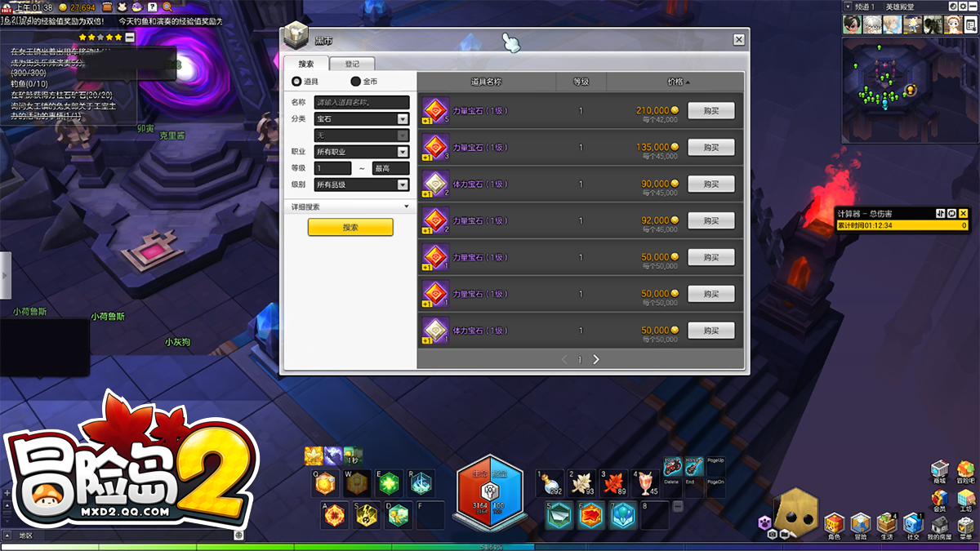Sort by the 等级 column header
The image size is (980, 551).
point(581,82)
